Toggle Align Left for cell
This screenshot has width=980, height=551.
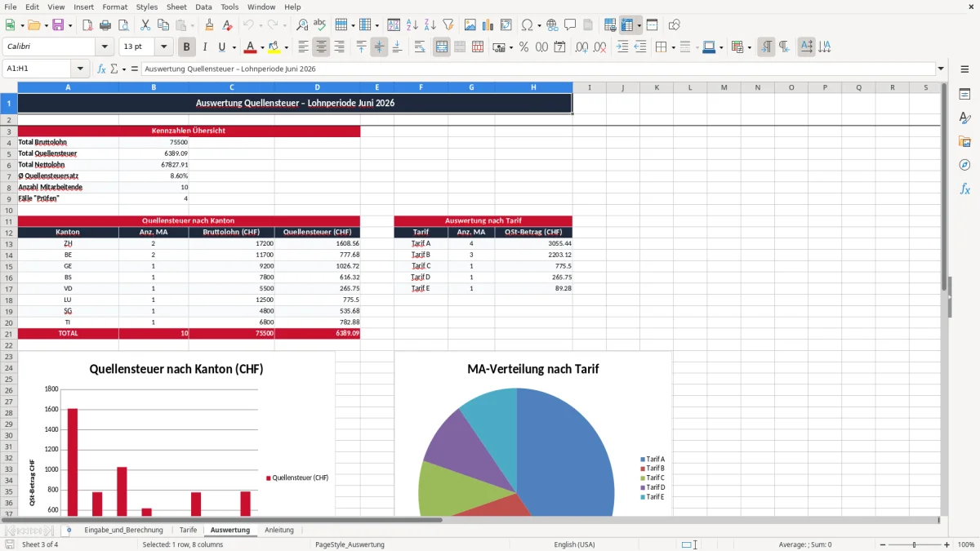[303, 47]
